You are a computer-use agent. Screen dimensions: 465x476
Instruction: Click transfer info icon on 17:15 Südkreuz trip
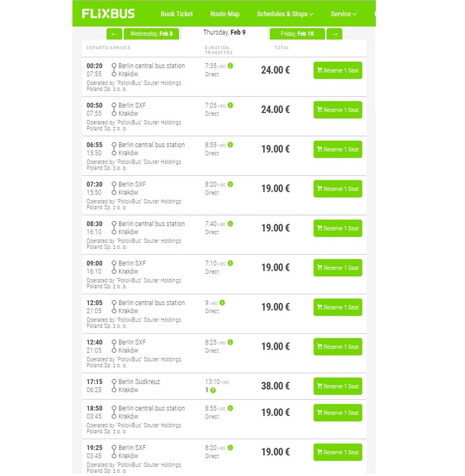coord(213,390)
